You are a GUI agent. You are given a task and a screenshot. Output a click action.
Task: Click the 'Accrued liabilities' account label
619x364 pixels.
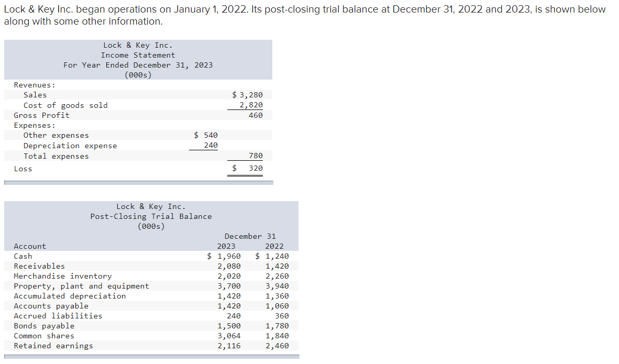click(x=58, y=316)
